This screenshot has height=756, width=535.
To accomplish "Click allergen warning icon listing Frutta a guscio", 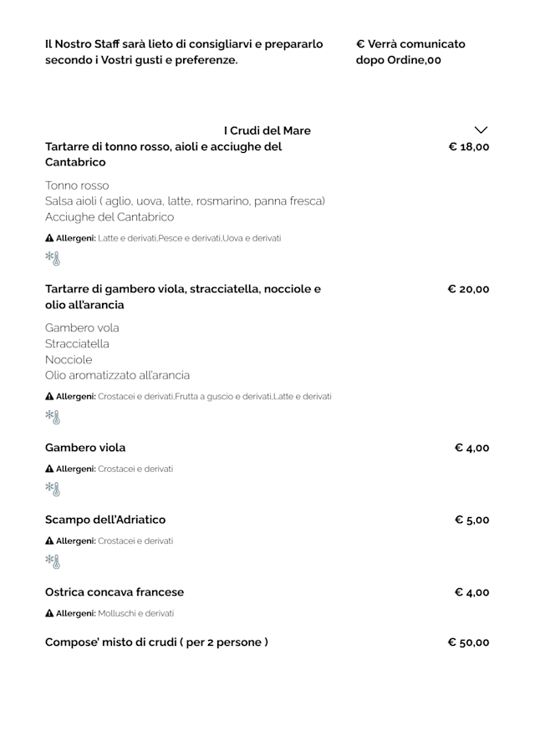I will click(49, 396).
